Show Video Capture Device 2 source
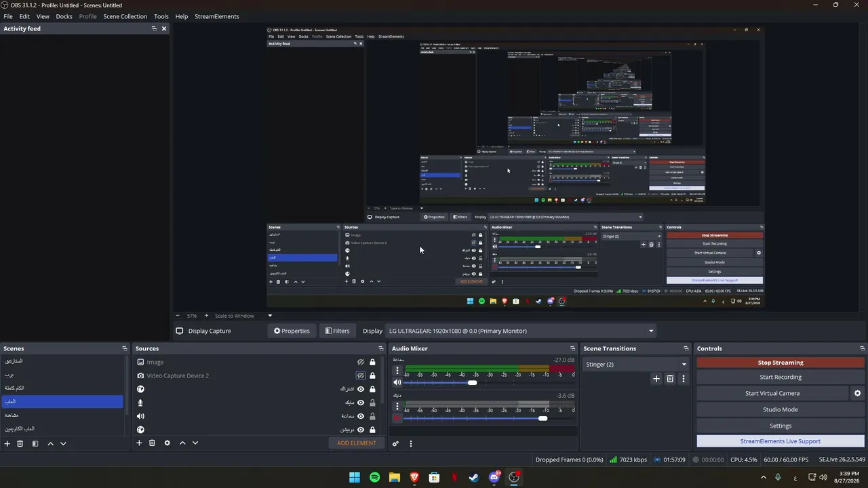868x488 pixels. [361, 375]
